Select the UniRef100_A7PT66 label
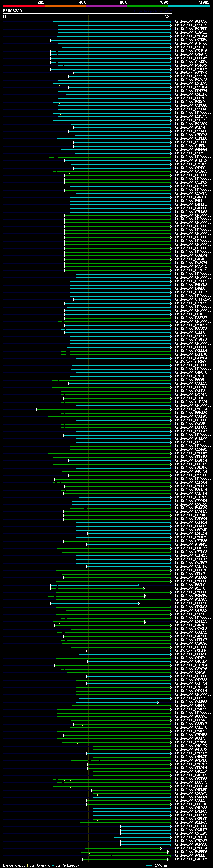This screenshot has width=213, height=868. pyautogui.click(x=191, y=44)
